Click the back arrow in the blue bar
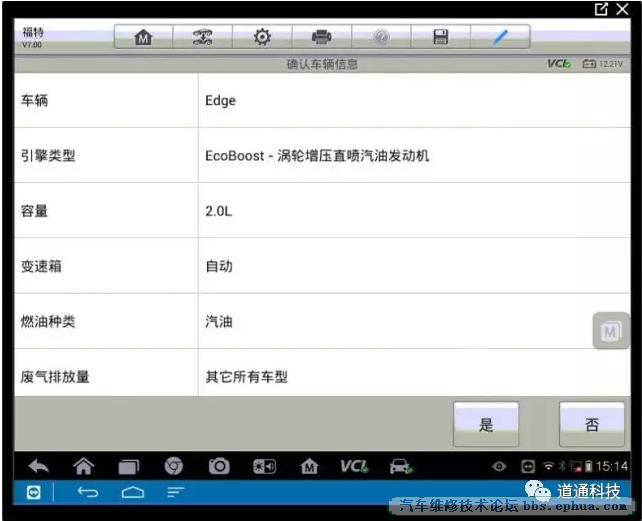The width and height of the screenshot is (642, 521). (88, 492)
